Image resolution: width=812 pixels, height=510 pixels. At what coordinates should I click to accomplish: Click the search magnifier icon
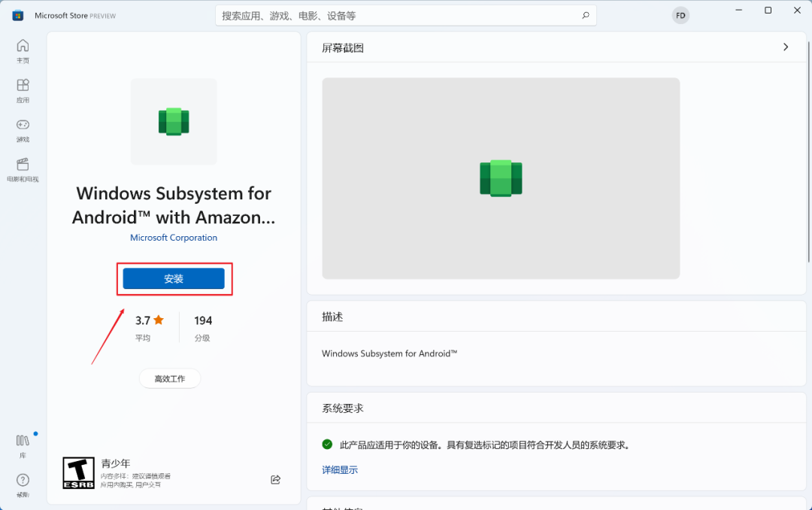pyautogui.click(x=585, y=16)
